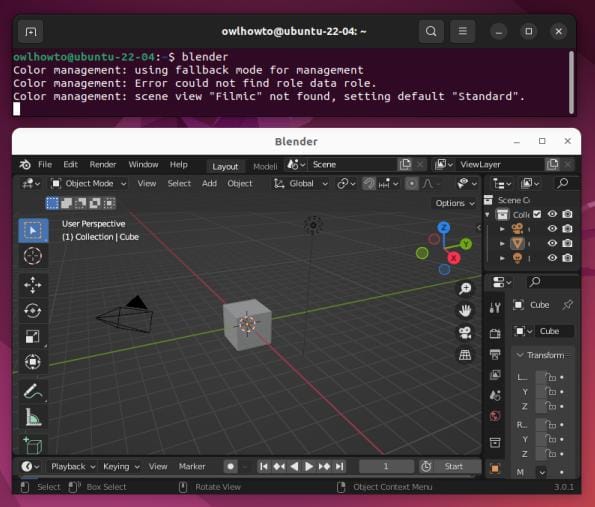Jump to the start frame of the timeline
The image size is (595, 507).
point(264,466)
